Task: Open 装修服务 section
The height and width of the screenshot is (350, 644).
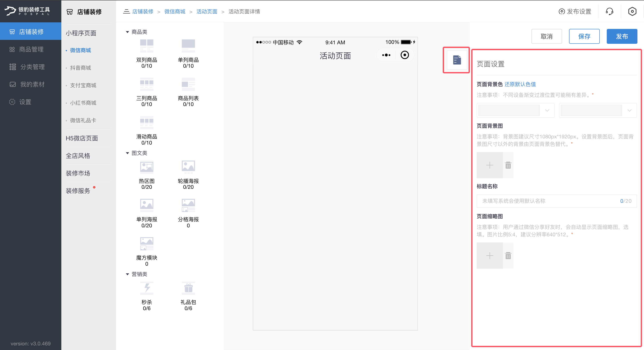Action: point(78,191)
